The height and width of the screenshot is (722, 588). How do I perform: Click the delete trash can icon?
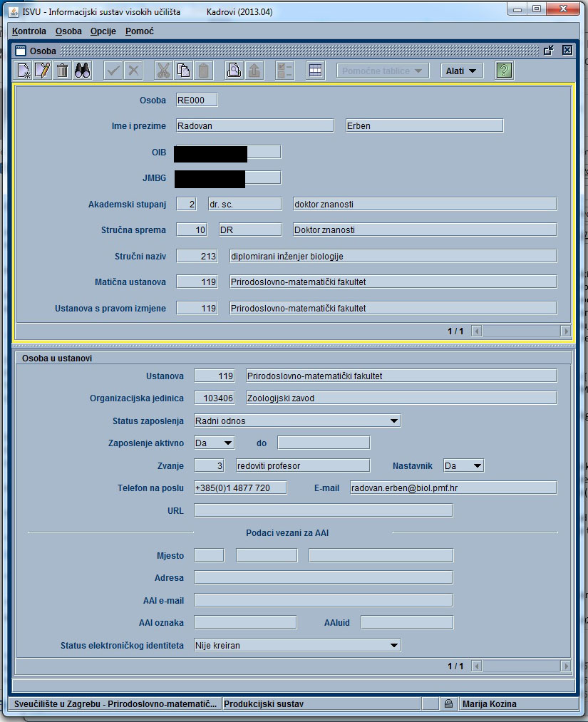coord(63,71)
